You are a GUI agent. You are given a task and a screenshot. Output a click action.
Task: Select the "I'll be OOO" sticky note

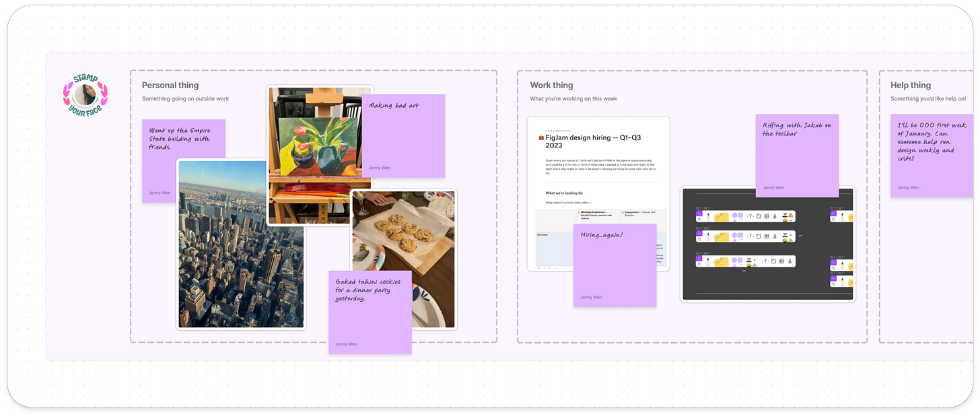932,156
